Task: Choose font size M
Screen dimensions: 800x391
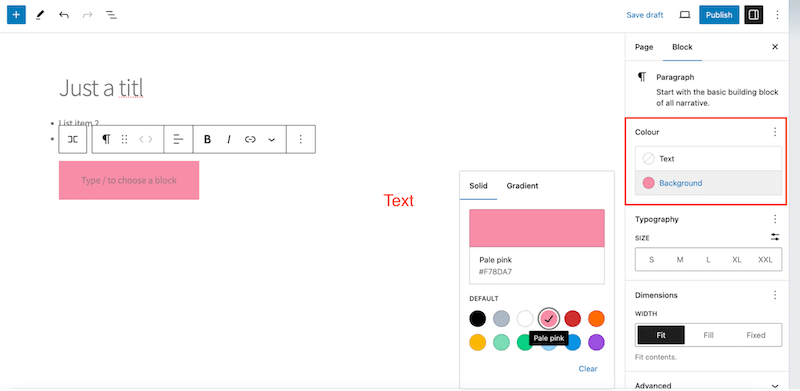Action: (680, 260)
